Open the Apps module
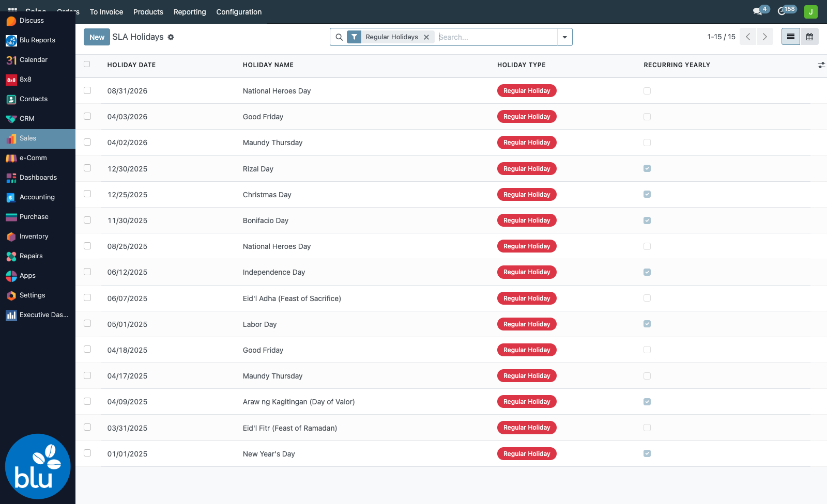Image resolution: width=827 pixels, height=504 pixels. coord(38,276)
